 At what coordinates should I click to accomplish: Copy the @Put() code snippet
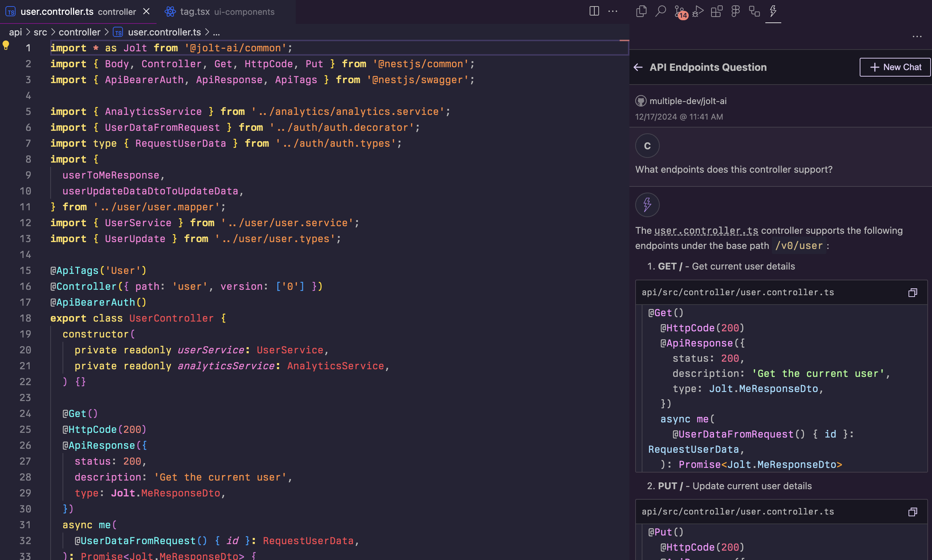coord(912,512)
